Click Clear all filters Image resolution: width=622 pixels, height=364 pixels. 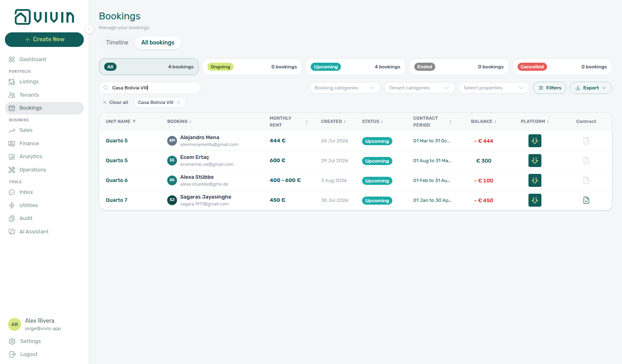tap(115, 102)
